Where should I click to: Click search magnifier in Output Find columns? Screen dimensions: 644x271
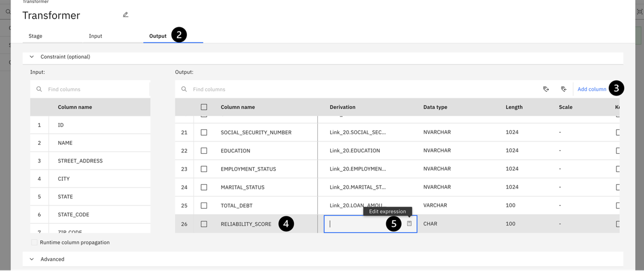[x=184, y=89]
